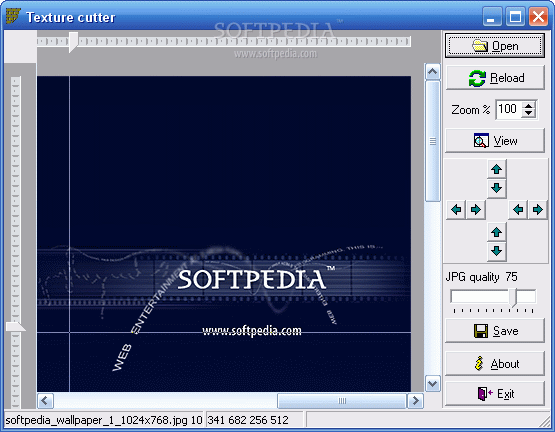Close the Texture cutter window
Screen dimensions: 555x432
[x=538, y=17]
